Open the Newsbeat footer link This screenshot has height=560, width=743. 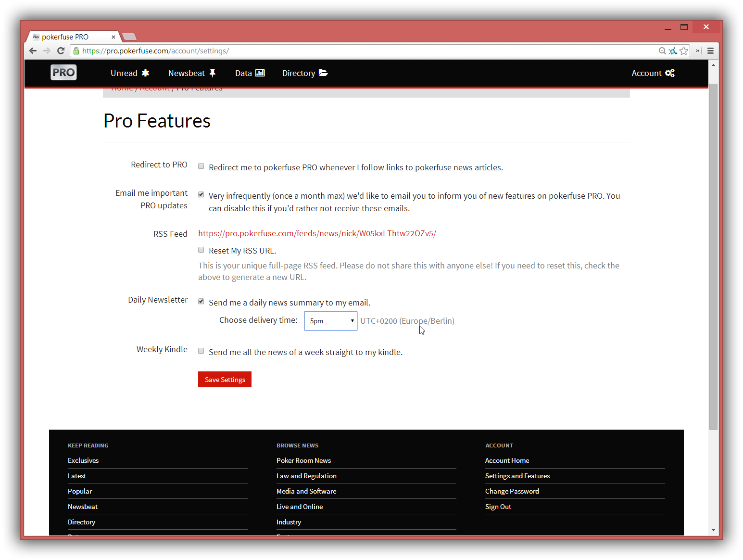click(83, 507)
